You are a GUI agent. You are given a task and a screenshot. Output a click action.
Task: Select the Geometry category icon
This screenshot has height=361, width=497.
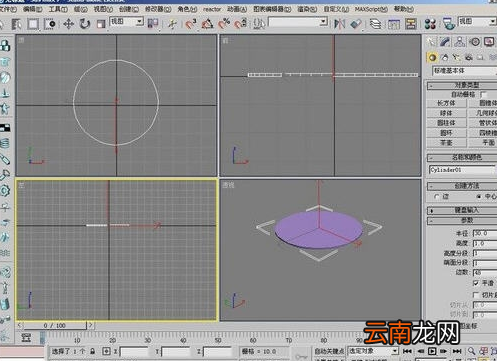coord(432,57)
